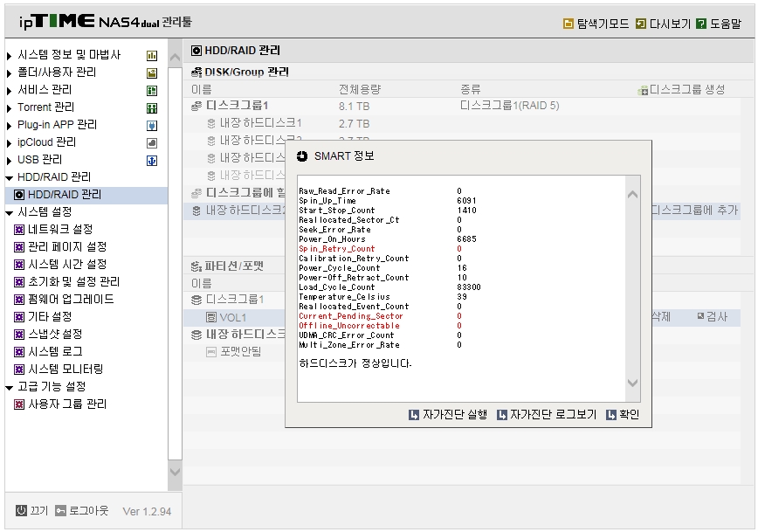Click the sidebar scroll-up arrow

pos(175,58)
